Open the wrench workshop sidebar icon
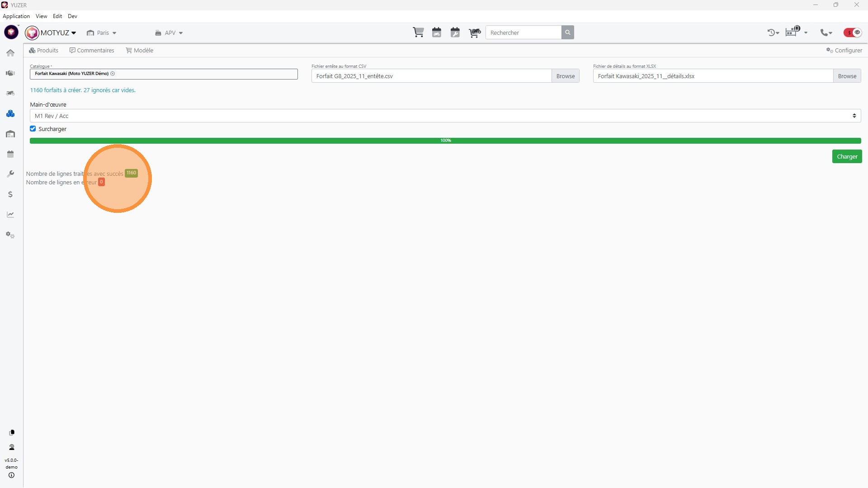The width and height of the screenshot is (868, 488). (10, 174)
